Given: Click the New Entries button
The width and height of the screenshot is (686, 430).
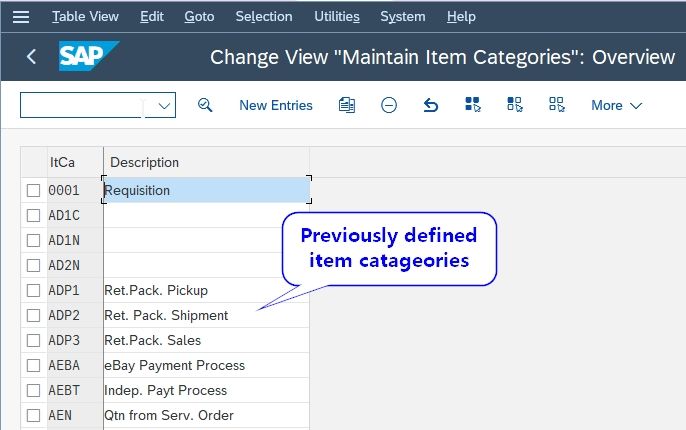Looking at the screenshot, I should click(x=276, y=105).
